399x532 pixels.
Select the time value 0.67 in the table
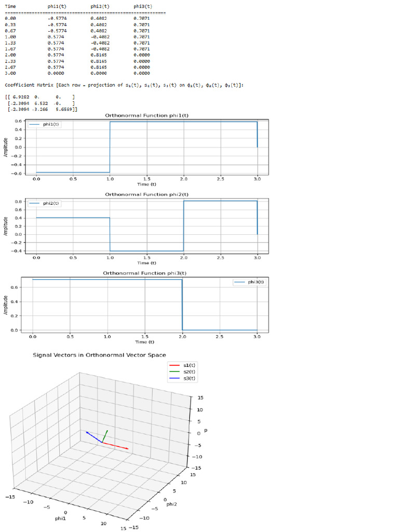[10, 31]
